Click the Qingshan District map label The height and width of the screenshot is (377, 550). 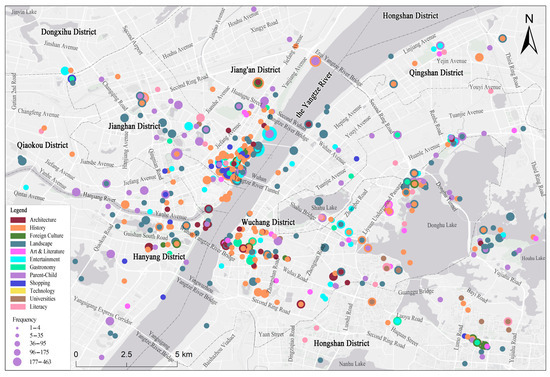coord(436,73)
